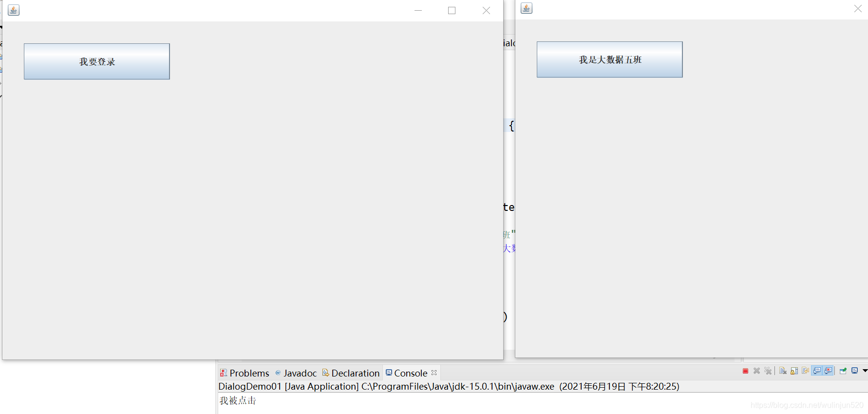The width and height of the screenshot is (868, 414).
Task: Switch to the Declaration tab
Action: tap(351, 373)
